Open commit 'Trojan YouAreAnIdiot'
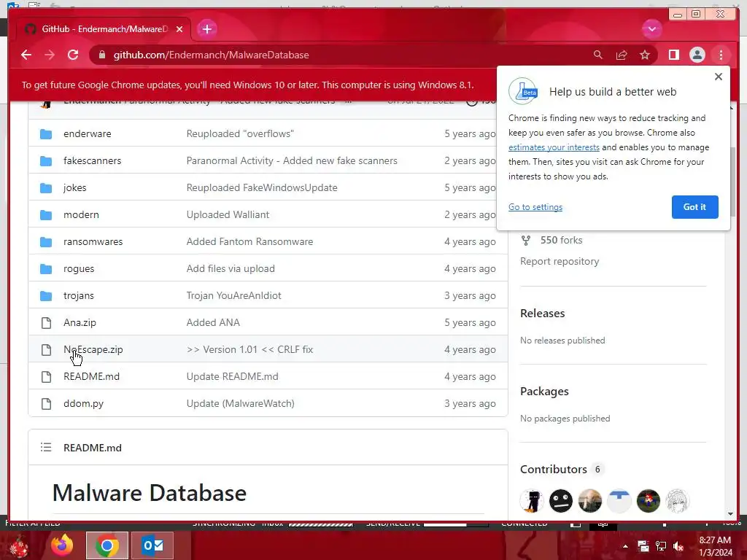The image size is (747, 560). 233,295
